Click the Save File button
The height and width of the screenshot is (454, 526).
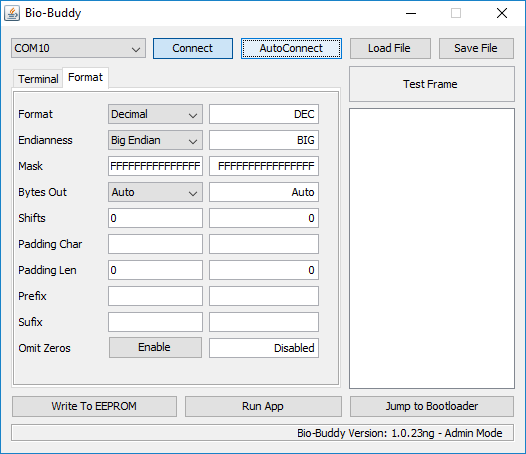tap(476, 48)
